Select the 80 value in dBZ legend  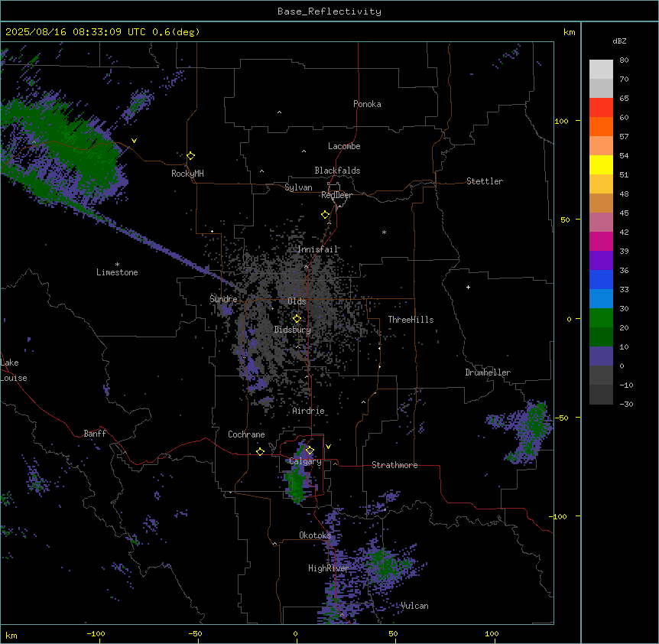point(624,60)
